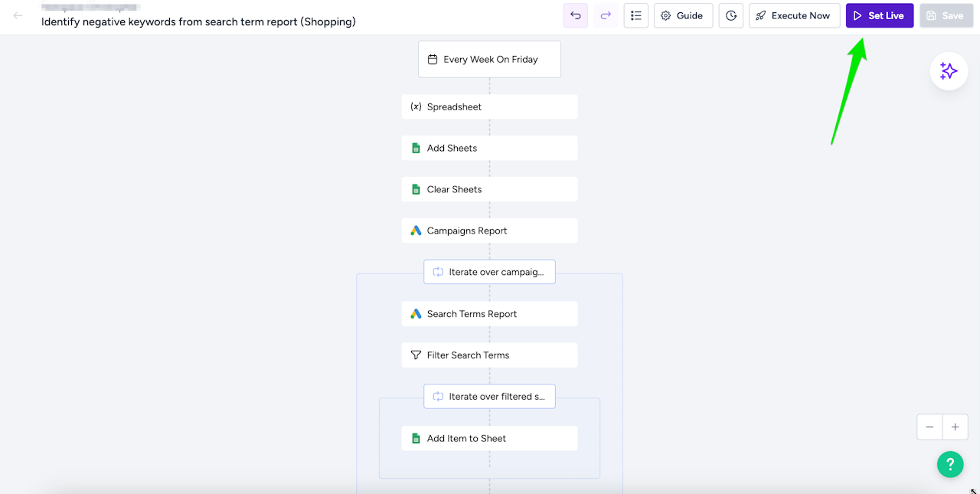Zoom in the workflow canvas
The image size is (980, 494).
pyautogui.click(x=955, y=427)
